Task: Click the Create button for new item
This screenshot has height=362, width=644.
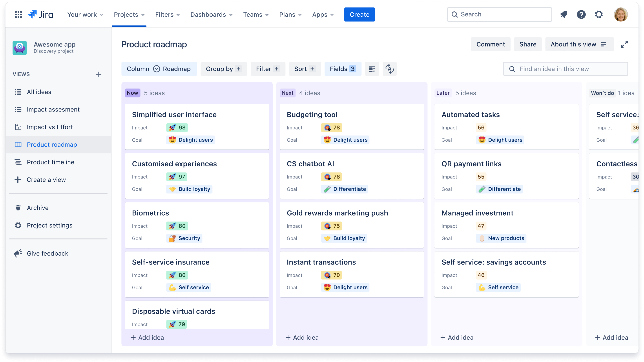Action: (359, 14)
